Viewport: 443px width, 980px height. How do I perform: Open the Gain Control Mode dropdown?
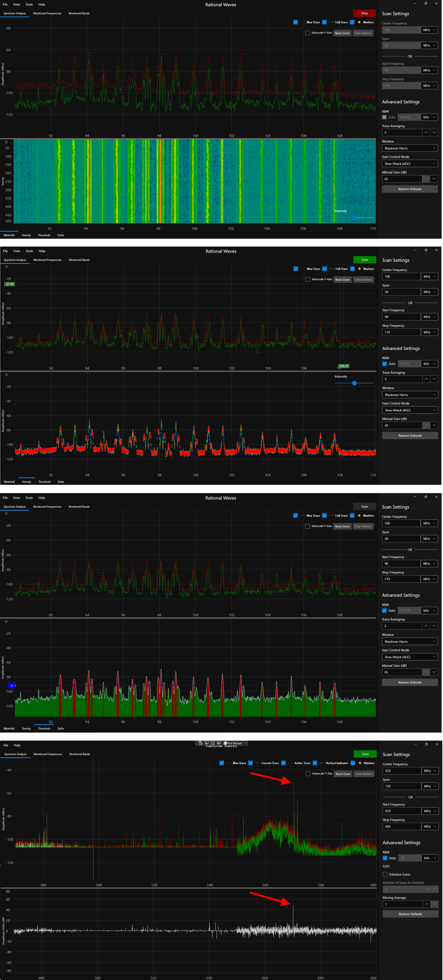(410, 164)
